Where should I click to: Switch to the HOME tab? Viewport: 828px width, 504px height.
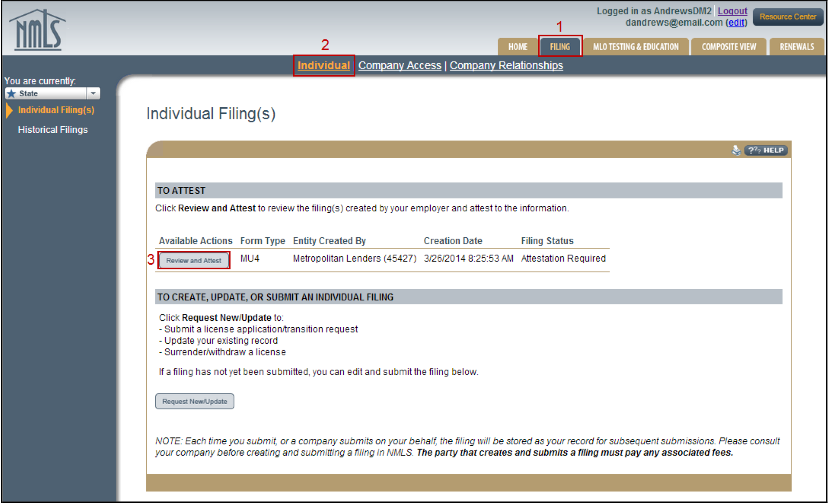(518, 47)
